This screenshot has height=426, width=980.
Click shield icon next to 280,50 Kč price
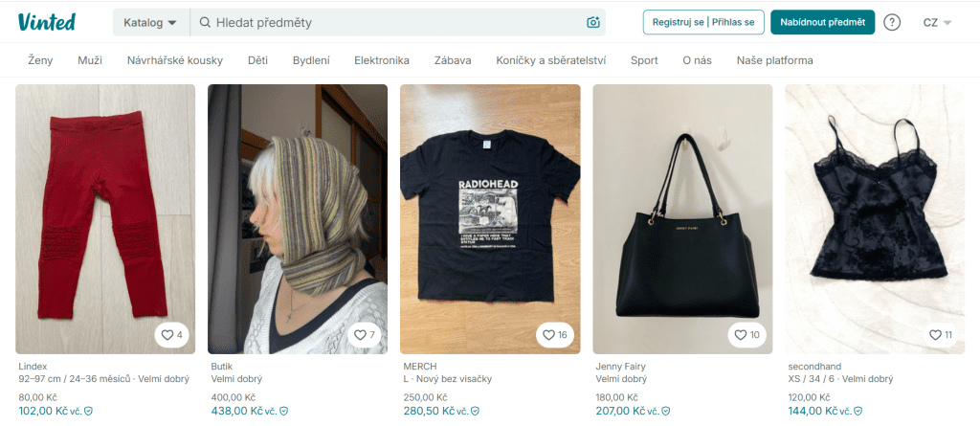[477, 411]
